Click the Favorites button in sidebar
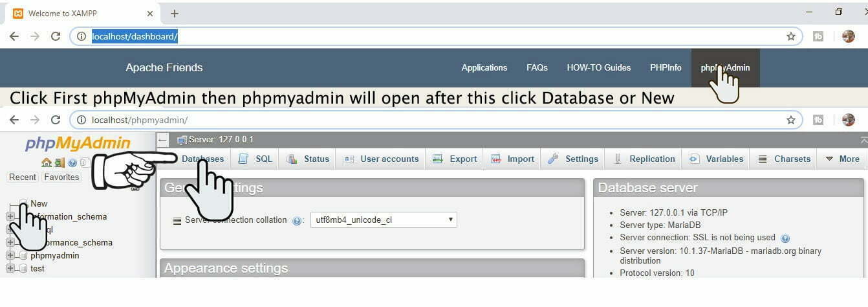The height and width of the screenshot is (307, 868). coord(61,177)
